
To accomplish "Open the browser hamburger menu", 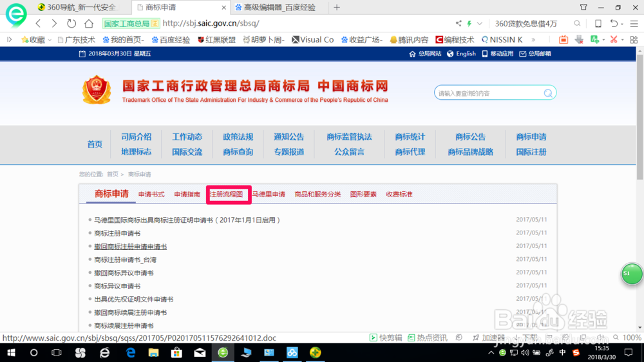I will pyautogui.click(x=634, y=23).
